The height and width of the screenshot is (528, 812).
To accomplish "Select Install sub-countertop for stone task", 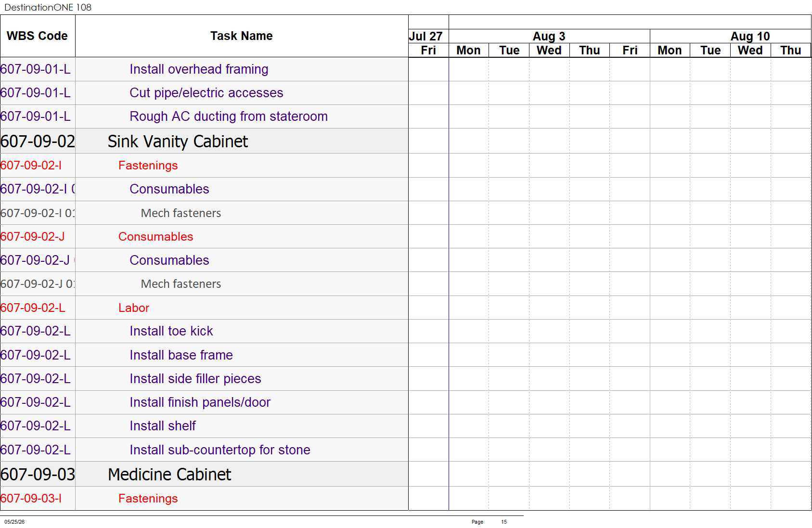I will tap(219, 450).
